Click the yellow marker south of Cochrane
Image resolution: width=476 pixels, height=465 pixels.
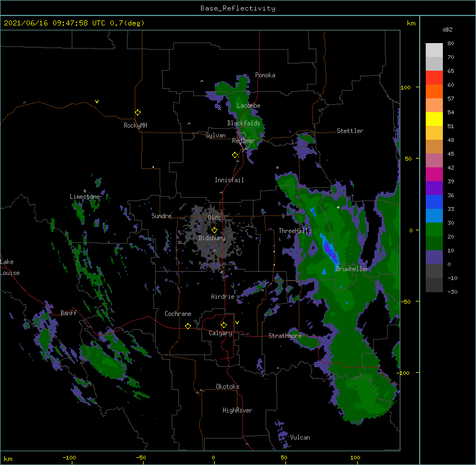(188, 326)
